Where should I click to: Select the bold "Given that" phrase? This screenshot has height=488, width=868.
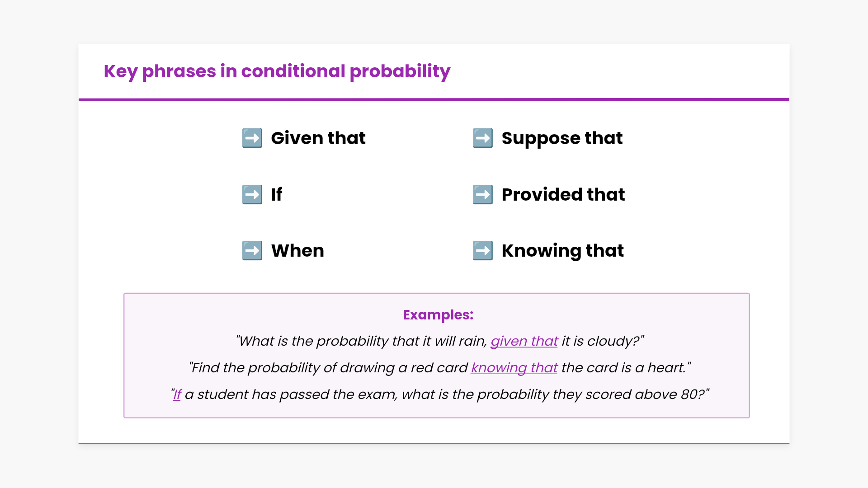[318, 138]
